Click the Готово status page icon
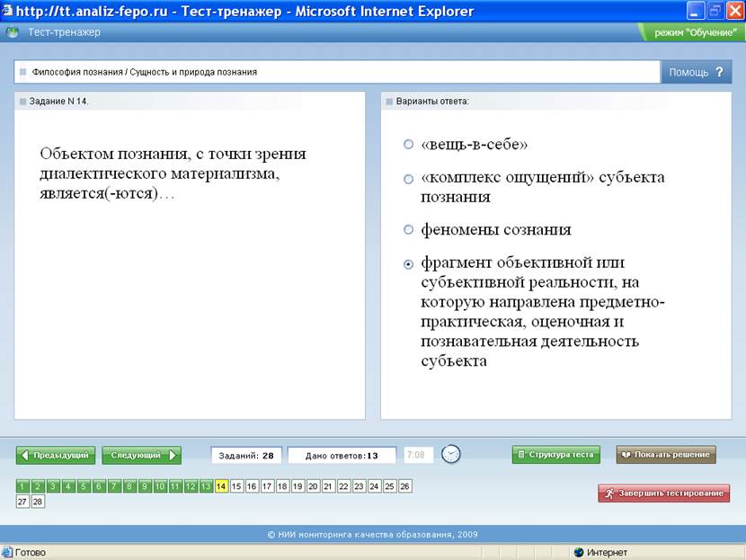 click(x=6, y=553)
